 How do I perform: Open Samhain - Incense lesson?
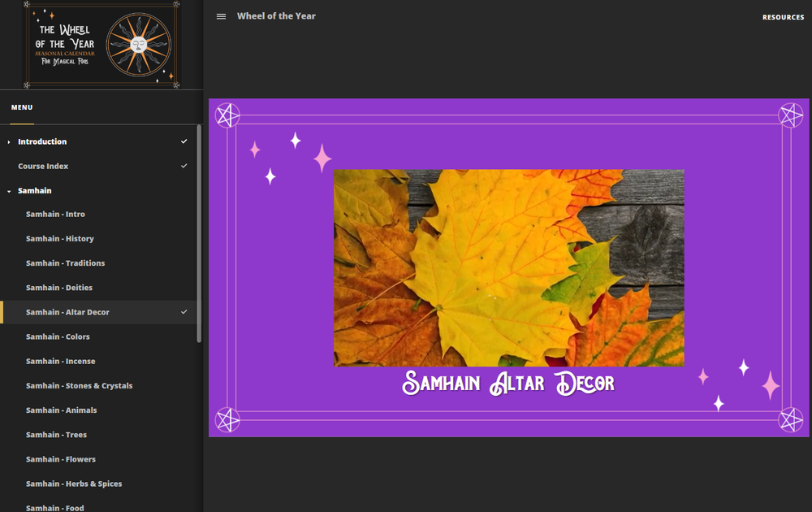click(x=61, y=361)
